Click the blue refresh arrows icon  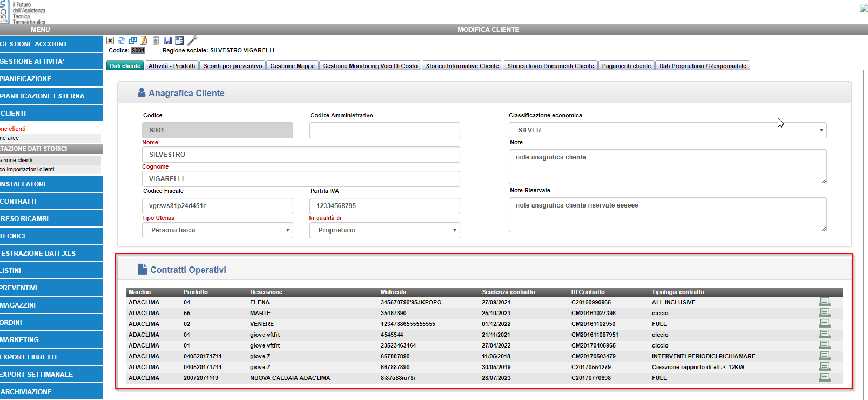tap(122, 41)
